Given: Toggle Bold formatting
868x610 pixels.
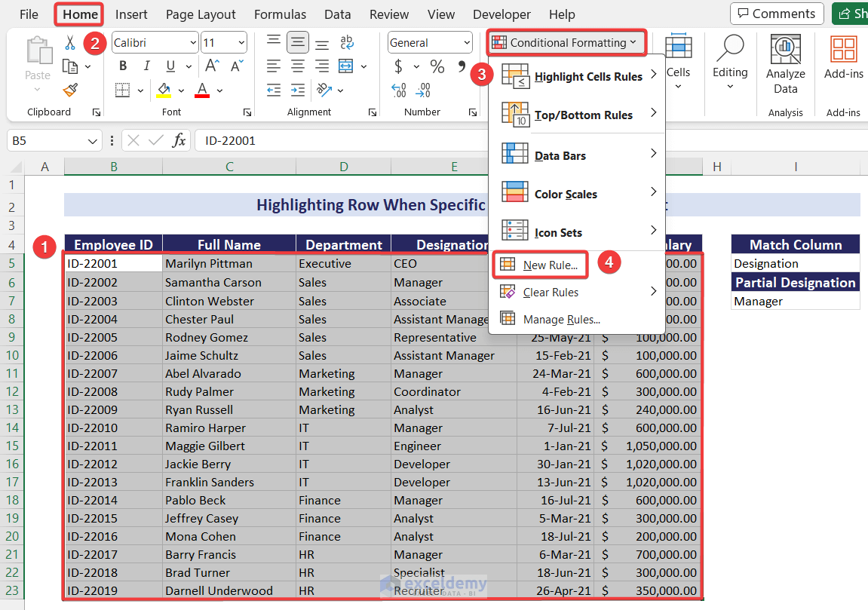Looking at the screenshot, I should pos(123,66).
